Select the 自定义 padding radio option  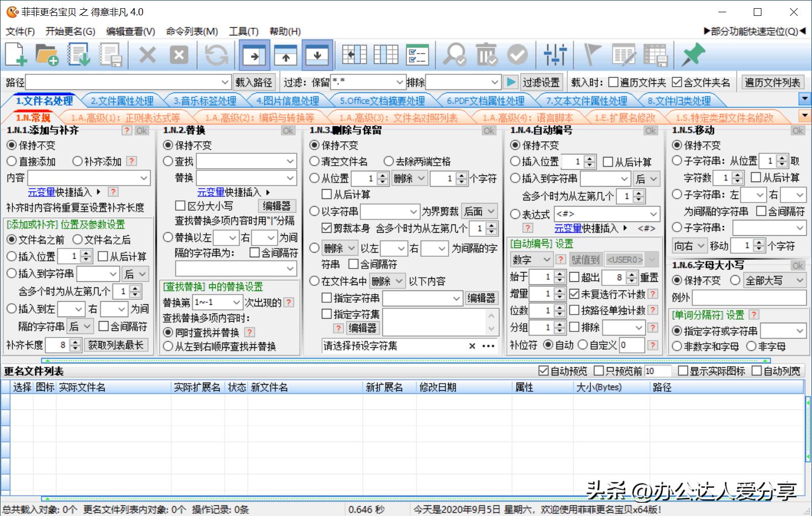pos(583,345)
